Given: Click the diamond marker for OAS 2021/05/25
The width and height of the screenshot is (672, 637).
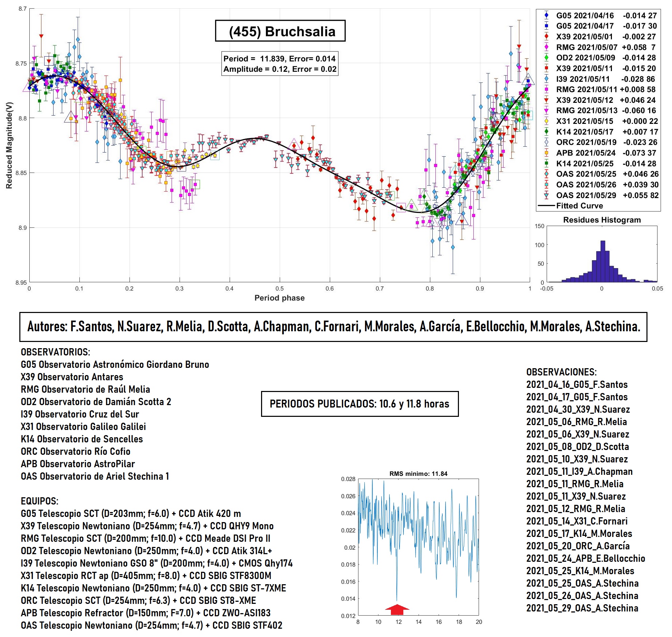Looking at the screenshot, I should point(546,174).
